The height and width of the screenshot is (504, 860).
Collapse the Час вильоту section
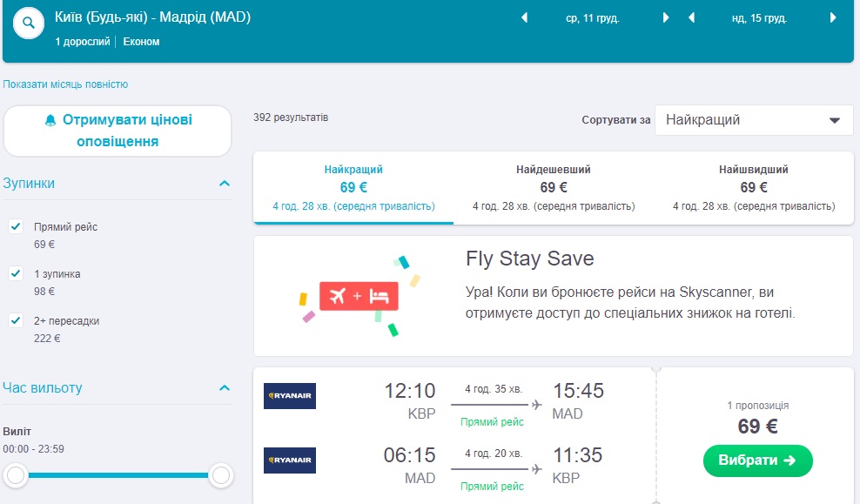[x=225, y=388]
